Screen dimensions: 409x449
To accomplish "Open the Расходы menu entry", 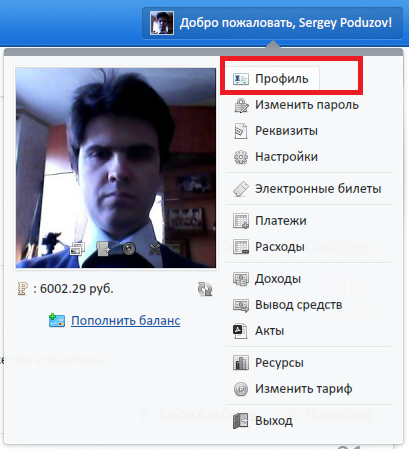I will tap(280, 247).
